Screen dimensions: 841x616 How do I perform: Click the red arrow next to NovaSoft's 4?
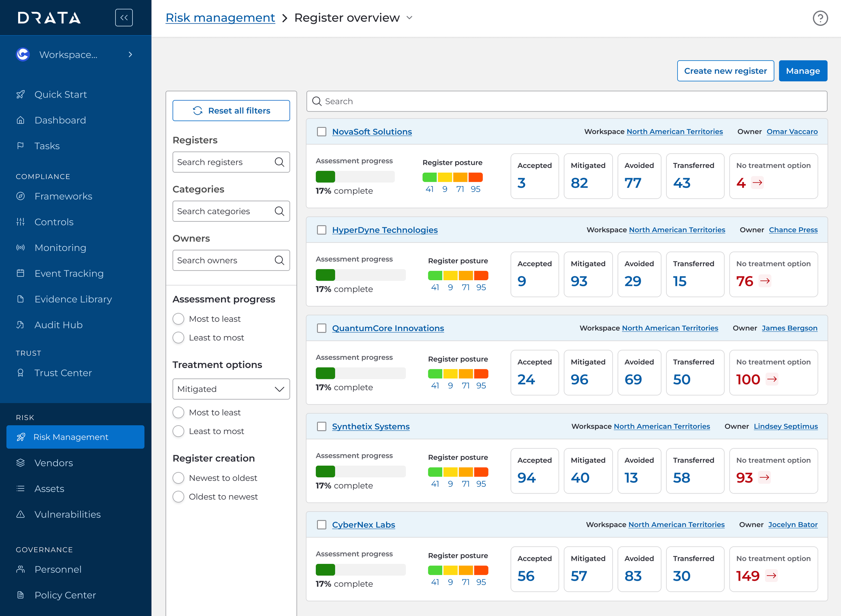tap(757, 183)
